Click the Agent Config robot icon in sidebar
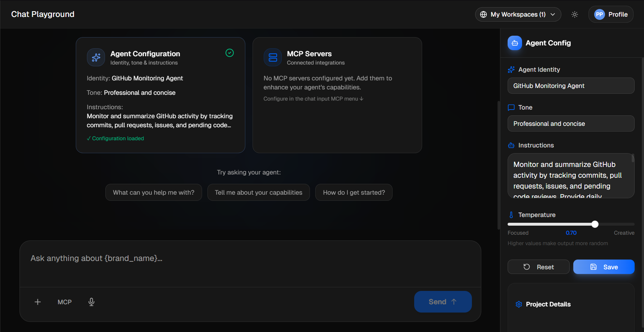Viewport: 644px width, 332px height. coord(514,43)
